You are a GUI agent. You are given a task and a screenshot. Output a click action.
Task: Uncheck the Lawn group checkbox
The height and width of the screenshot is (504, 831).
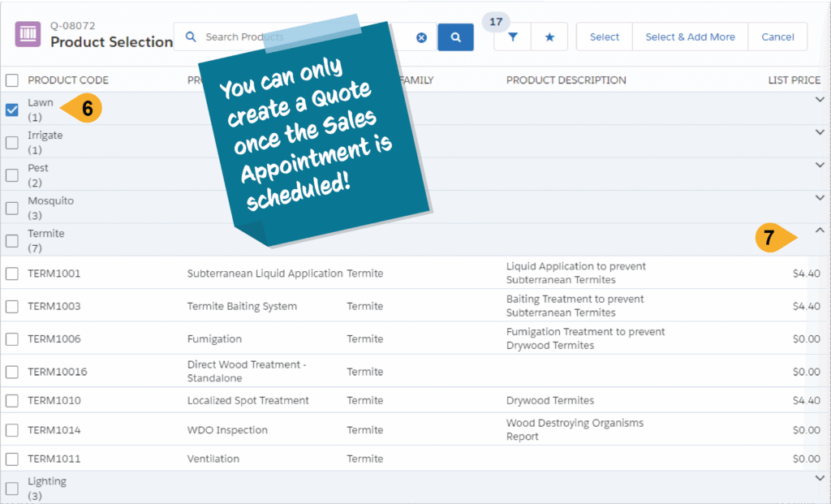coord(12,110)
